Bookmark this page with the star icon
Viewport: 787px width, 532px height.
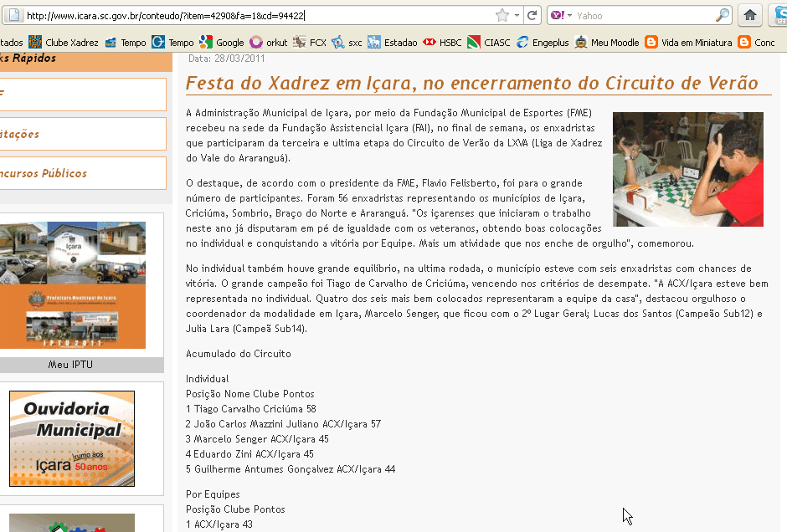[502, 16]
